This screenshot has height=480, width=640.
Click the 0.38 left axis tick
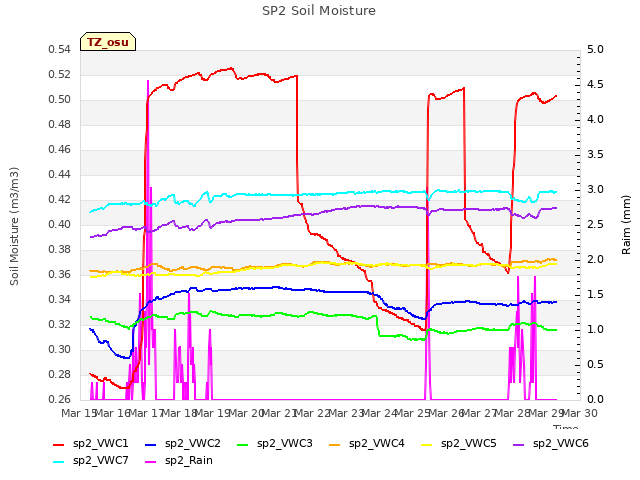click(x=60, y=249)
